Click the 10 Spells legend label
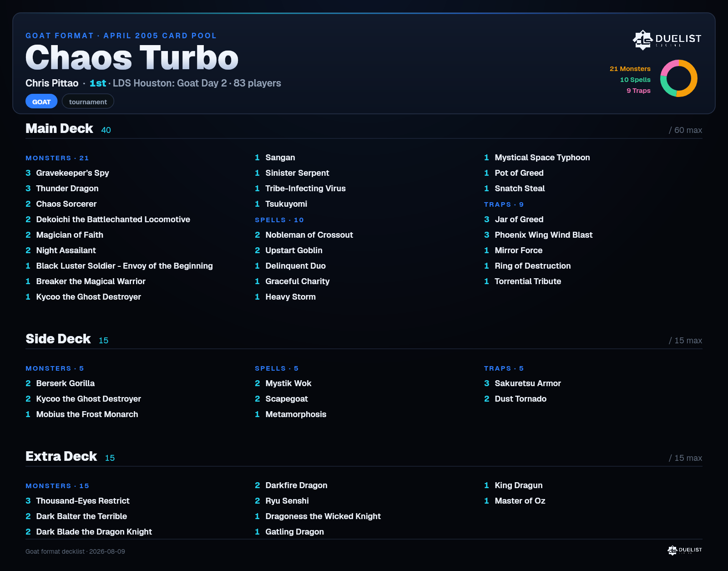 [x=635, y=80]
